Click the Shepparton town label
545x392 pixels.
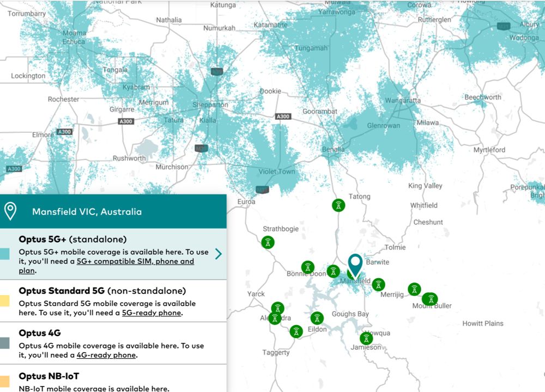(x=210, y=105)
